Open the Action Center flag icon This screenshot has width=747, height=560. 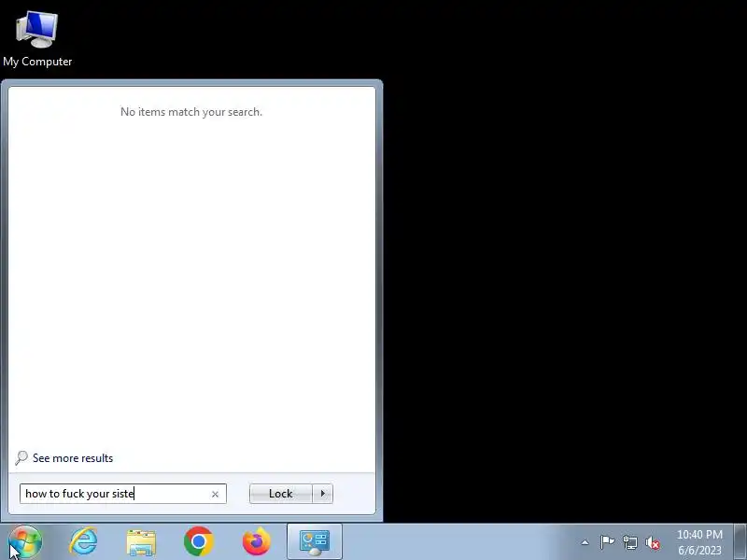[x=607, y=542]
